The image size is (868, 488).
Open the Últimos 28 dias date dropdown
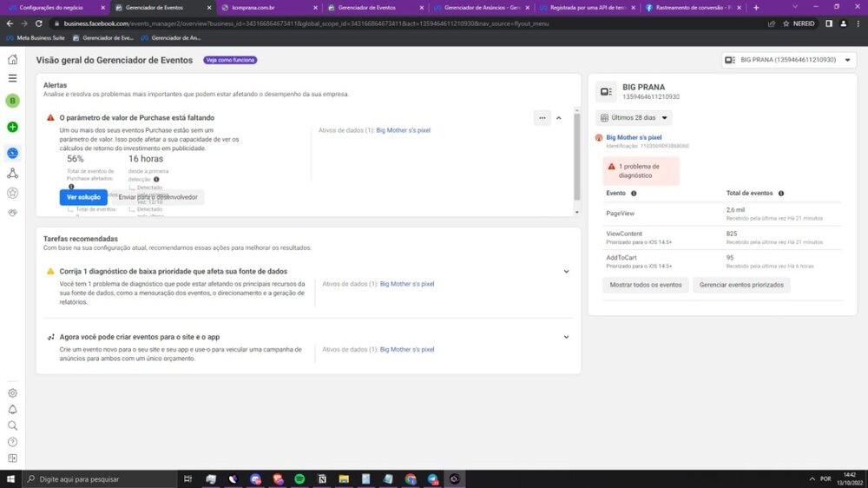(634, 117)
